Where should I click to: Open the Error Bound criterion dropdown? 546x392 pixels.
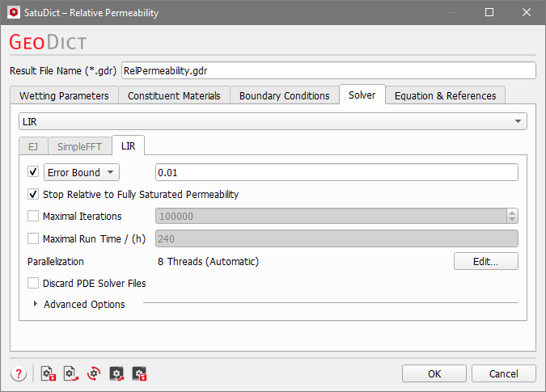click(x=82, y=172)
